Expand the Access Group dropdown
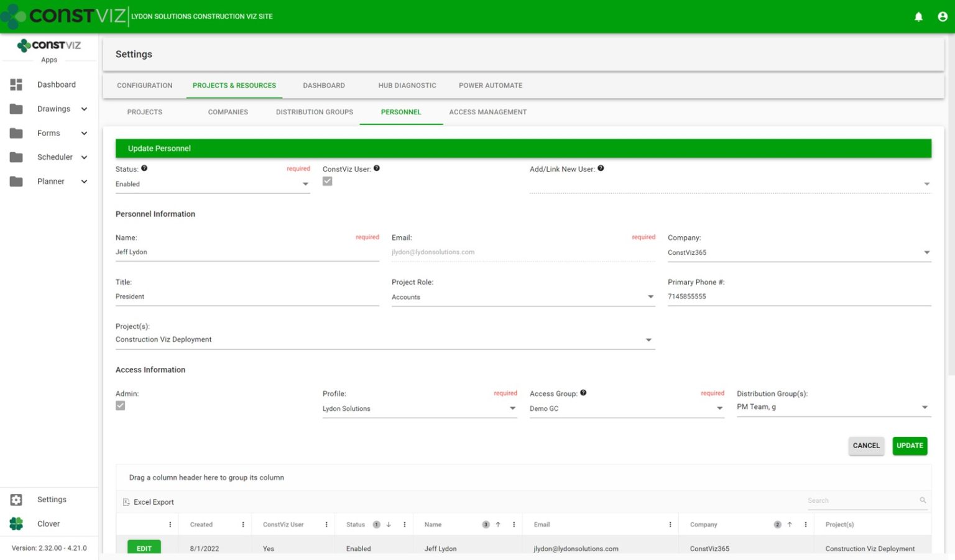Viewport: 955px width, 560px height. point(719,408)
